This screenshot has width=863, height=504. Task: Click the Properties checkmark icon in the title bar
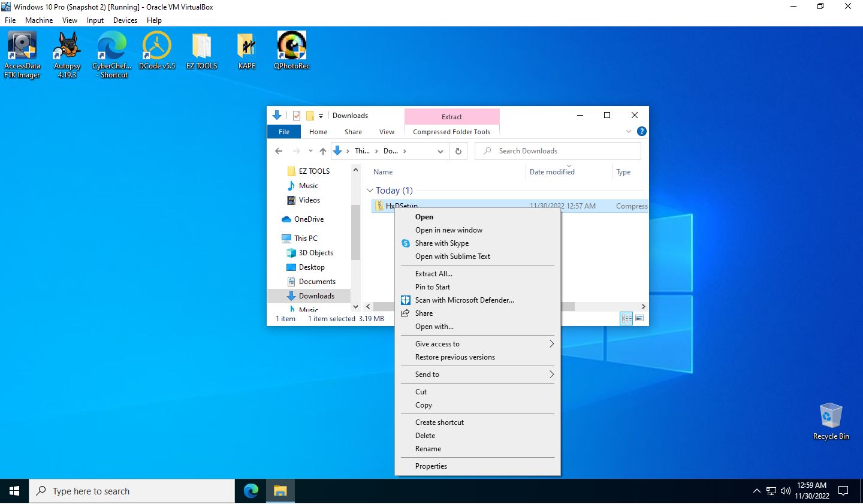point(297,116)
